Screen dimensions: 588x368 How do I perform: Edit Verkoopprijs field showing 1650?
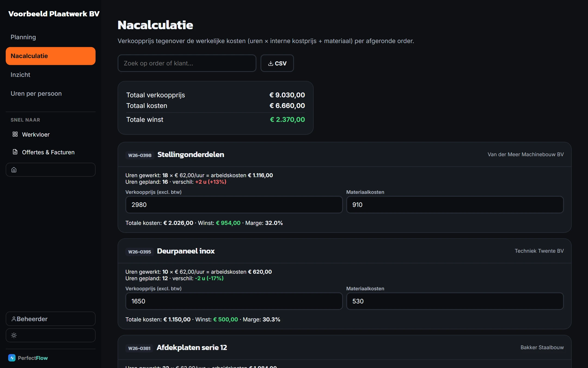(x=234, y=301)
